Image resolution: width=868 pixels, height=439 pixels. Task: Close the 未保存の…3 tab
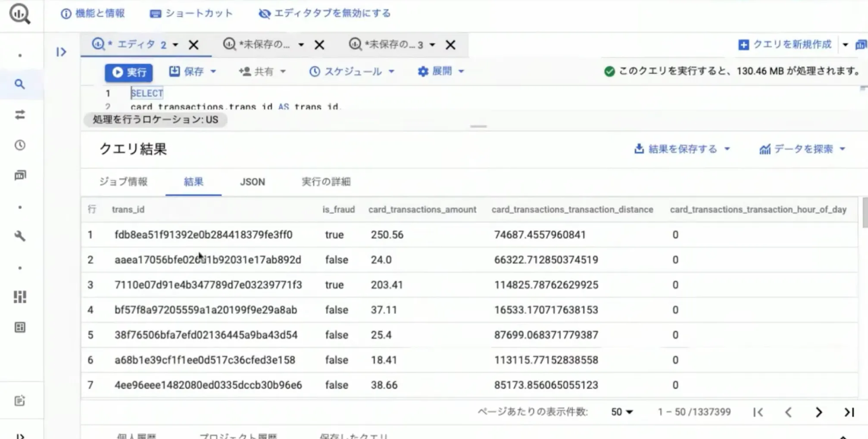click(450, 45)
